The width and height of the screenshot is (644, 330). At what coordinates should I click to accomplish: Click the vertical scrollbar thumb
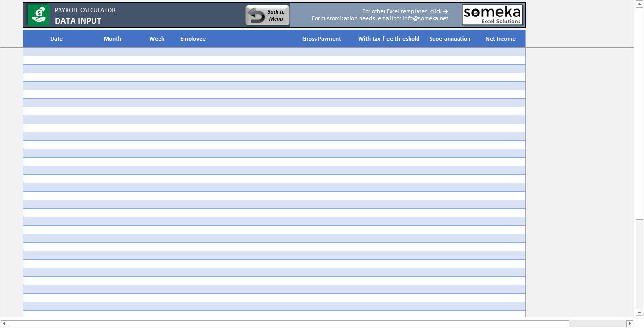pos(639,113)
